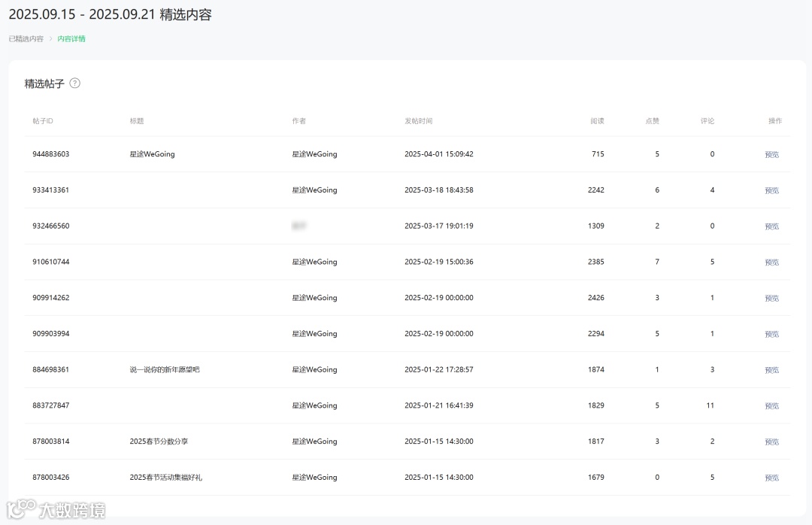Click timestamp 2025-04-01 15:09:42
The width and height of the screenshot is (812, 525).
(438, 154)
